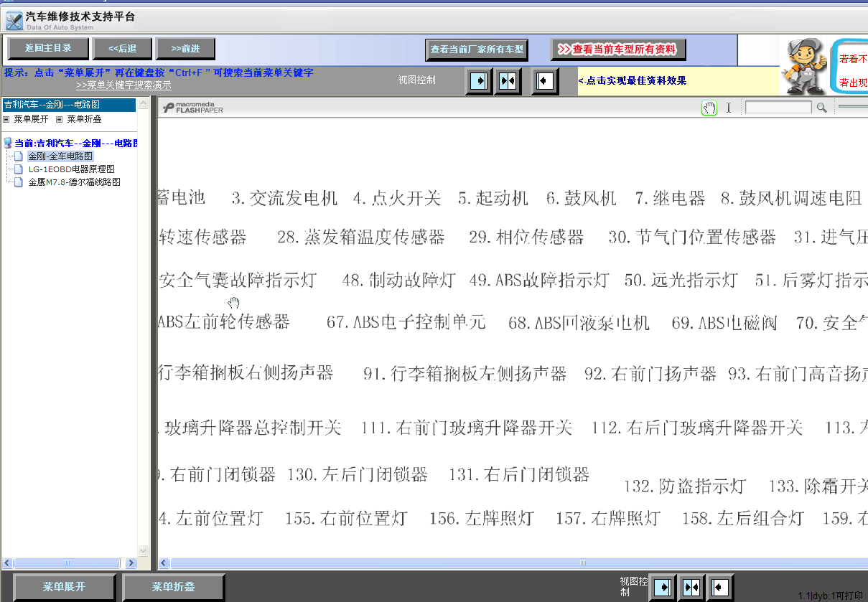This screenshot has height=602, width=868.
Task: Click computer icon beside 当前:吉利汽车 tree root
Action: point(8,143)
